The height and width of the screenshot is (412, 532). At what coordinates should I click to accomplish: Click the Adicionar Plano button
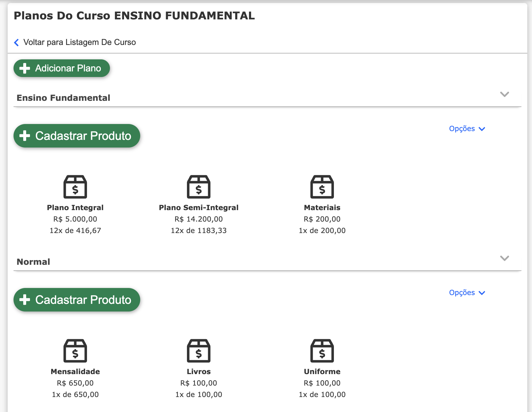[x=62, y=68]
